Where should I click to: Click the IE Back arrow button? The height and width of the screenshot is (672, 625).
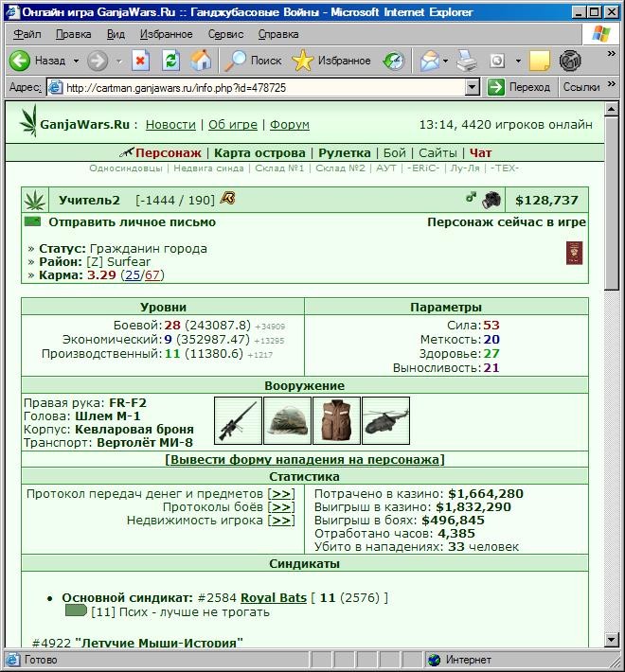click(x=20, y=61)
